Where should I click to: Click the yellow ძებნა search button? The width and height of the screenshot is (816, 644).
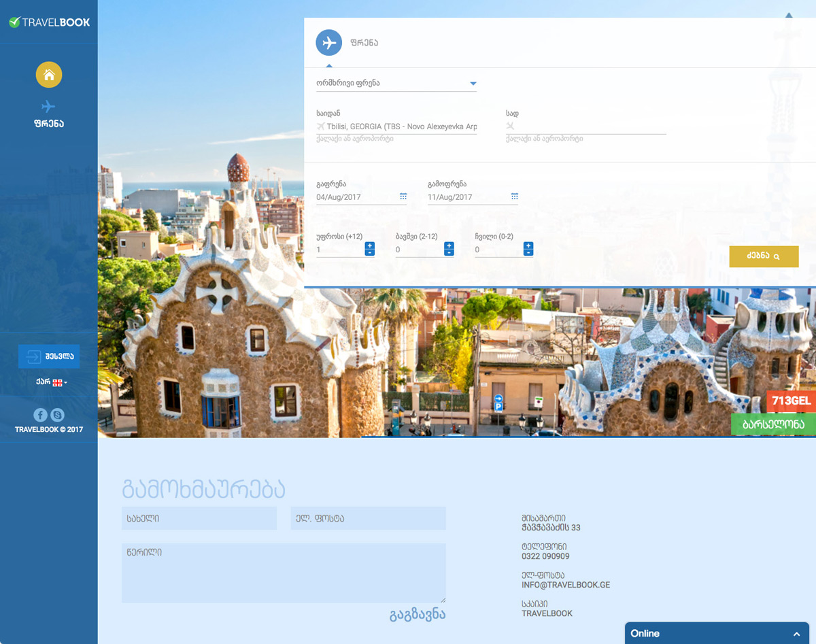click(x=764, y=256)
